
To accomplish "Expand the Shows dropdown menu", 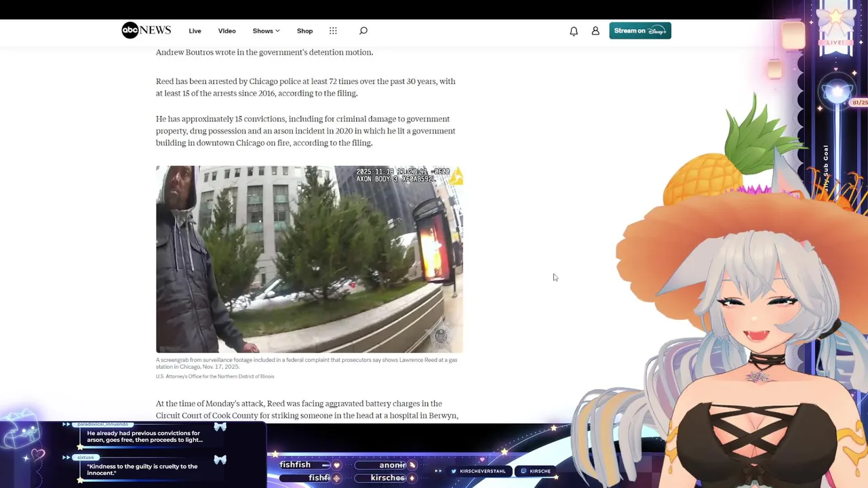I will point(266,31).
